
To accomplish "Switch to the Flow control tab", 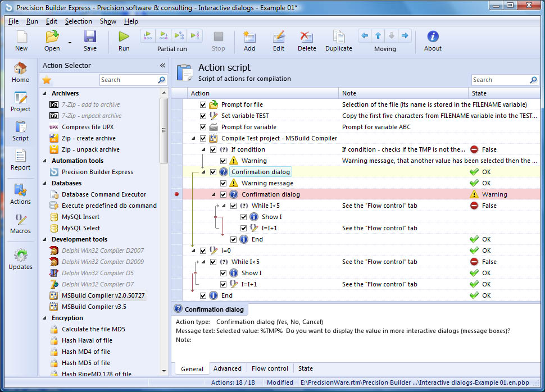I will click(x=270, y=368).
